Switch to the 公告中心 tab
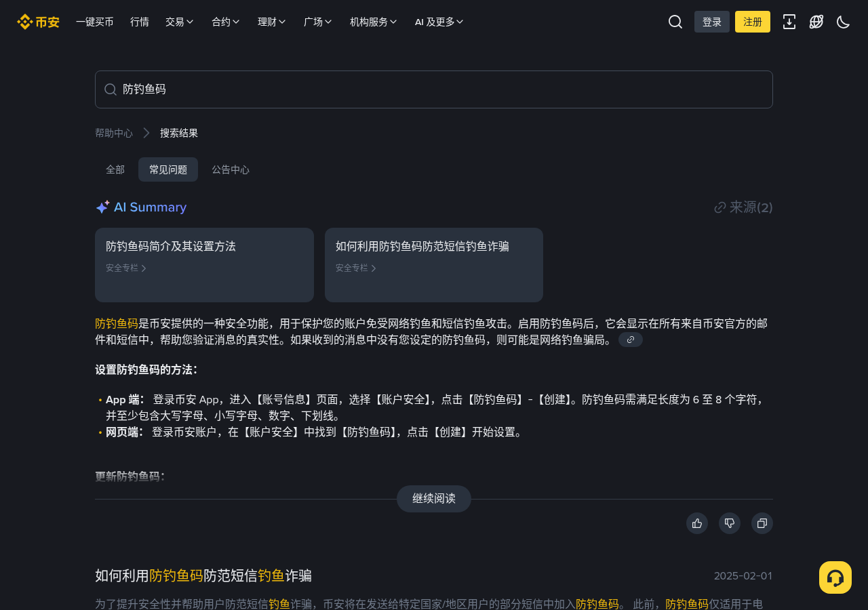Image resolution: width=868 pixels, height=610 pixels. pos(231,169)
